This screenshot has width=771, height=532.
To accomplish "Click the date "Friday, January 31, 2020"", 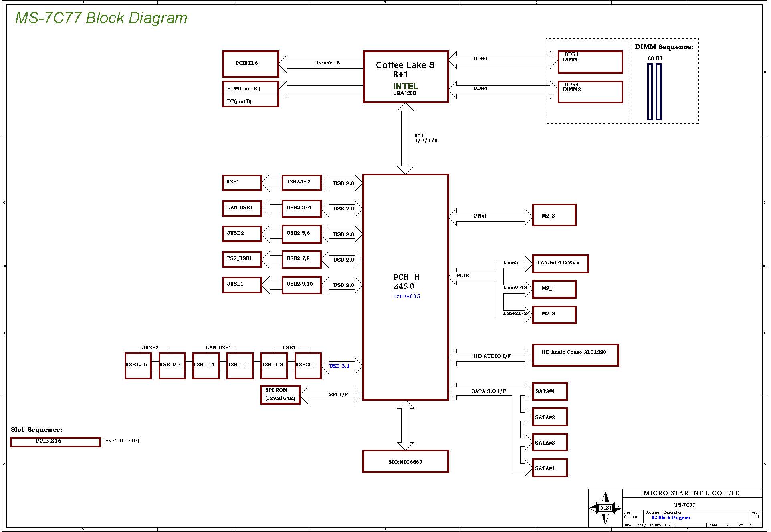I will (656, 525).
